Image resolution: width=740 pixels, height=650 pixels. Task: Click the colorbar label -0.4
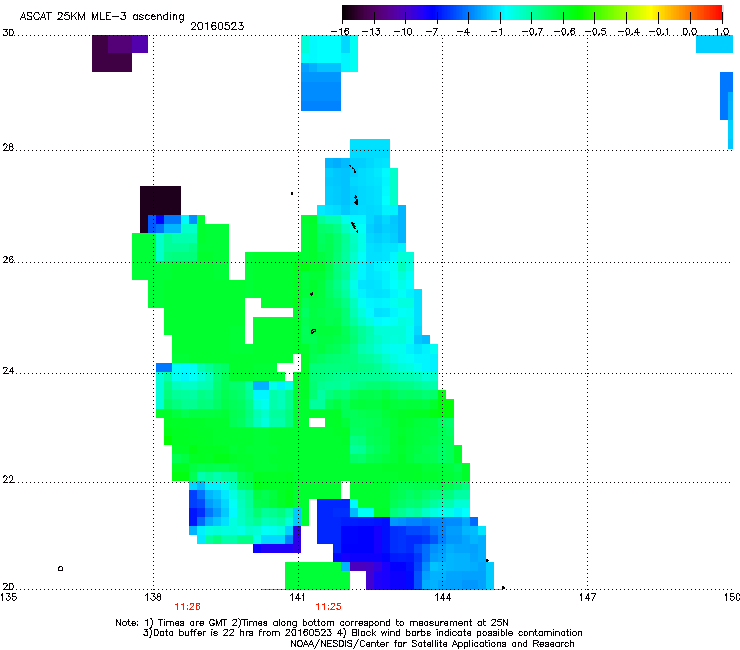pos(629,32)
